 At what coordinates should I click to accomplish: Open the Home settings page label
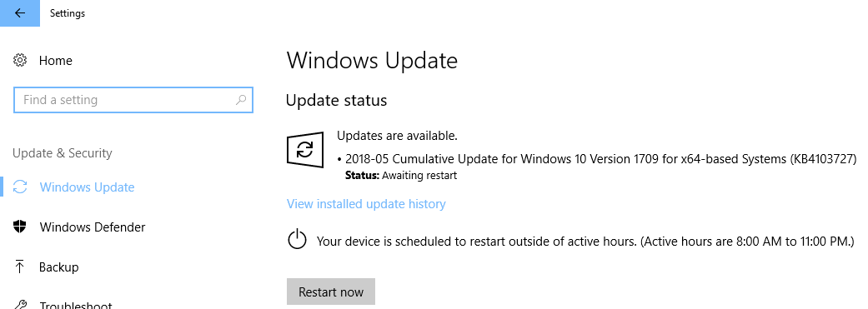(55, 60)
